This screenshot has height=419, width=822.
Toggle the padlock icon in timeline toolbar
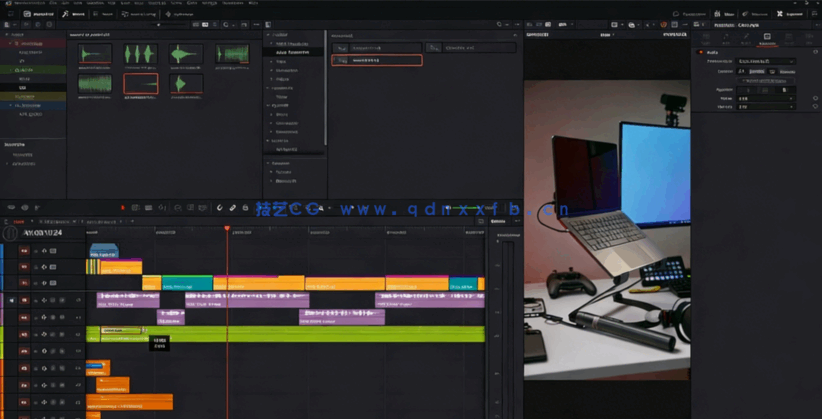(245, 208)
